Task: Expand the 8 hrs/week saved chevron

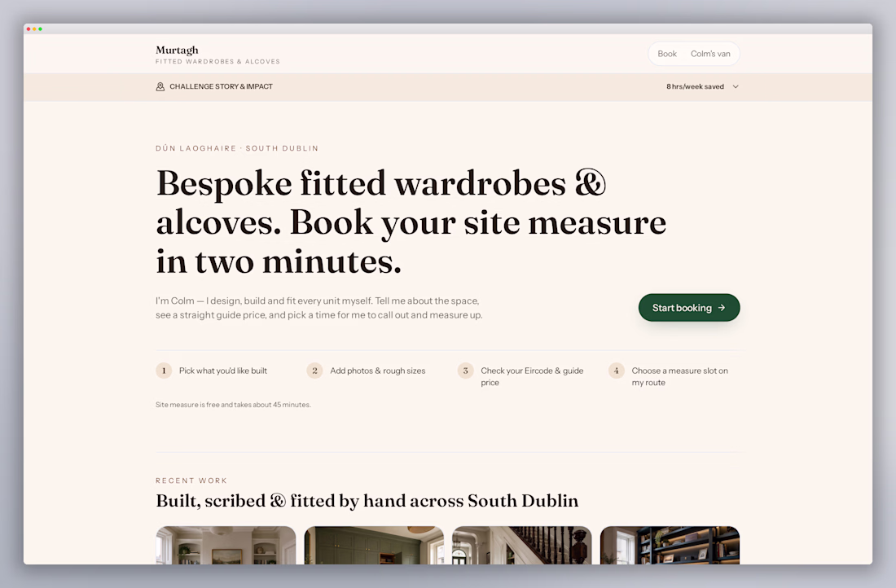Action: pyautogui.click(x=736, y=87)
